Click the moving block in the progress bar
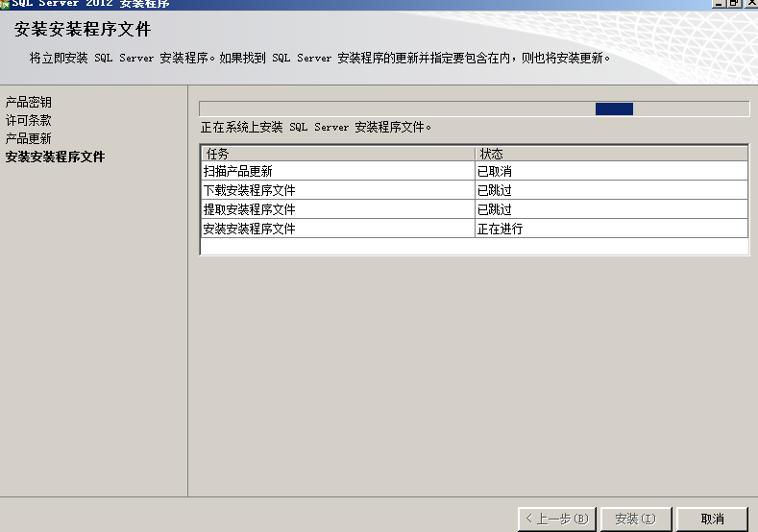The image size is (758, 532). 614,109
